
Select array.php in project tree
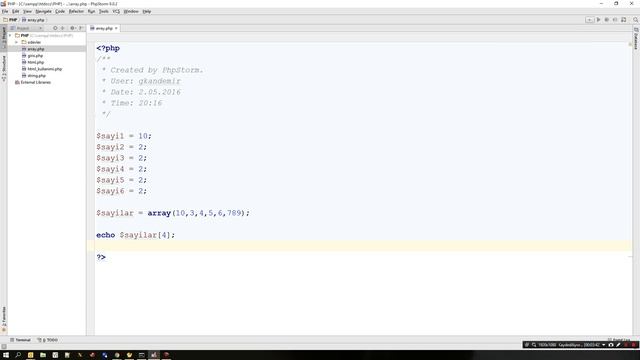(x=36, y=49)
